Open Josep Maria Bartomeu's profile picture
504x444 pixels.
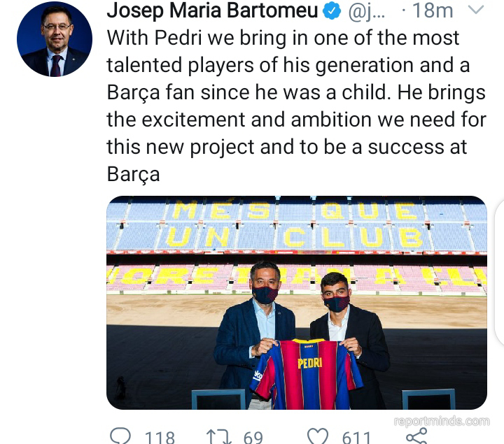coord(55,39)
